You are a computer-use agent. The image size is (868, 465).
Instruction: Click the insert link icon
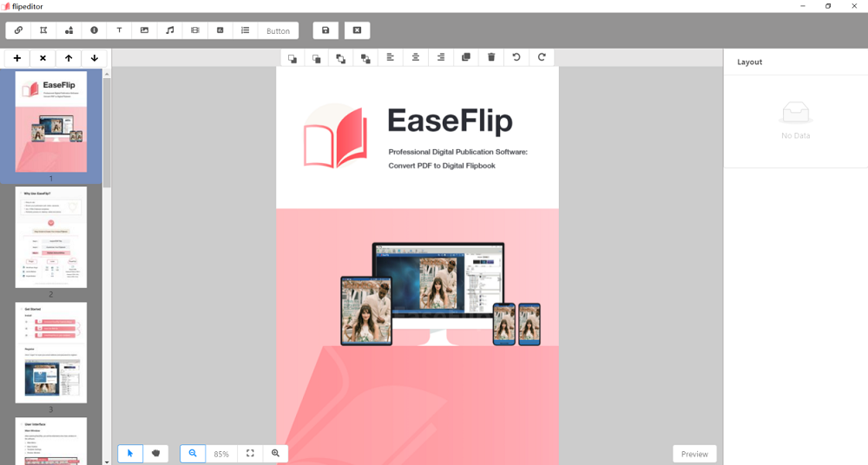[18, 30]
